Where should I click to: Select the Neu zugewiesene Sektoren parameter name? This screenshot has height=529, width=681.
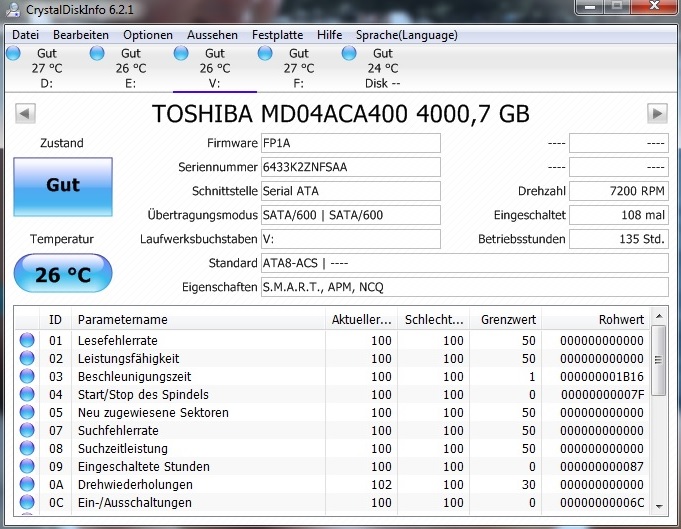click(153, 413)
